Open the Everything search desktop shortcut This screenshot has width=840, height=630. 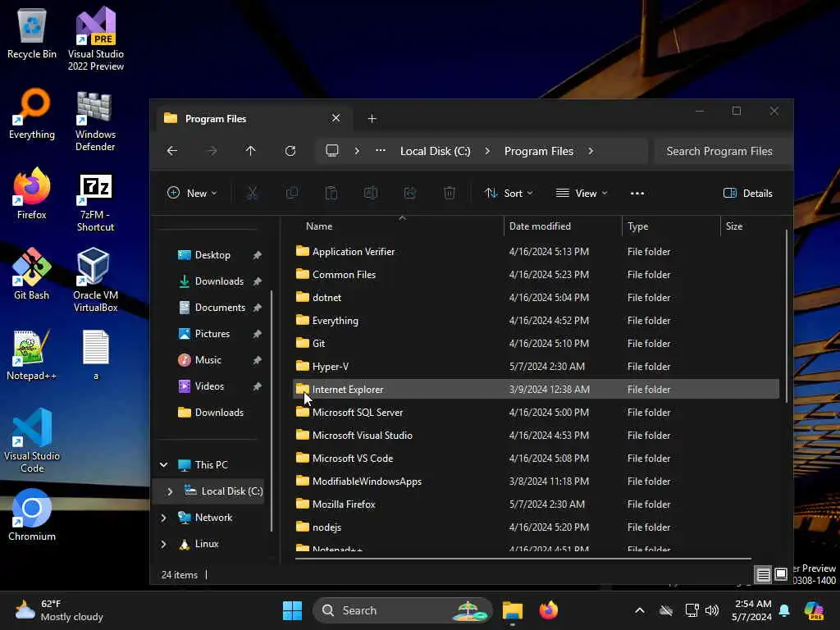click(32, 113)
